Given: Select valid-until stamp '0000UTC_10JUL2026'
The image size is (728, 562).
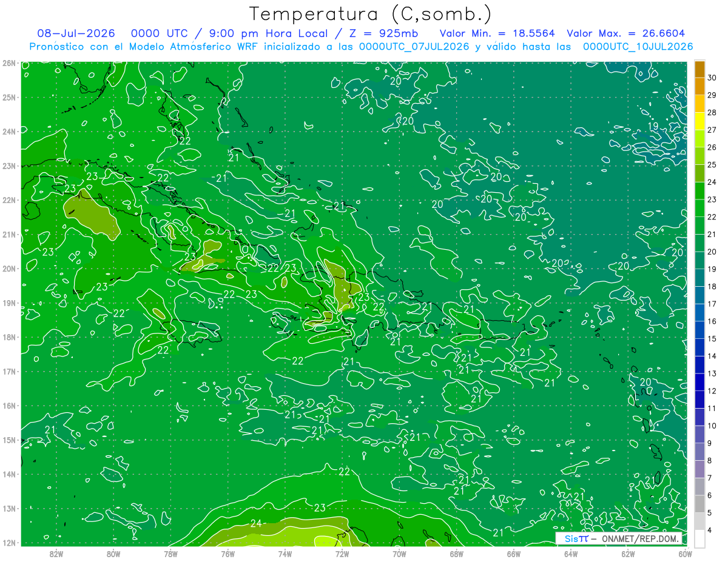Looking at the screenshot, I should [x=638, y=46].
